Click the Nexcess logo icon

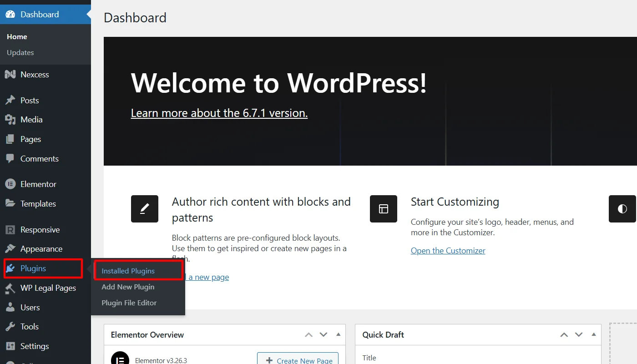10,74
